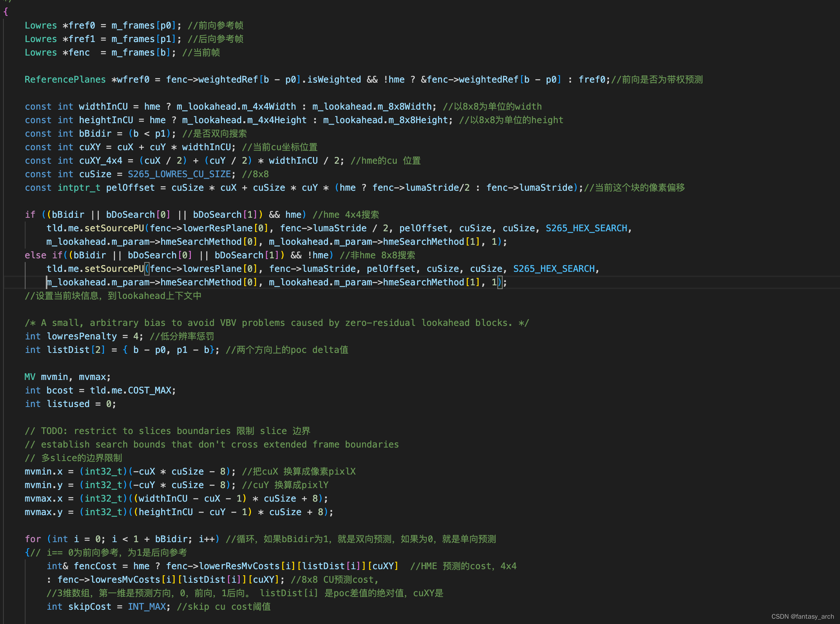Click INT_MAX in skipCost assignment
840x624 pixels.
147,607
